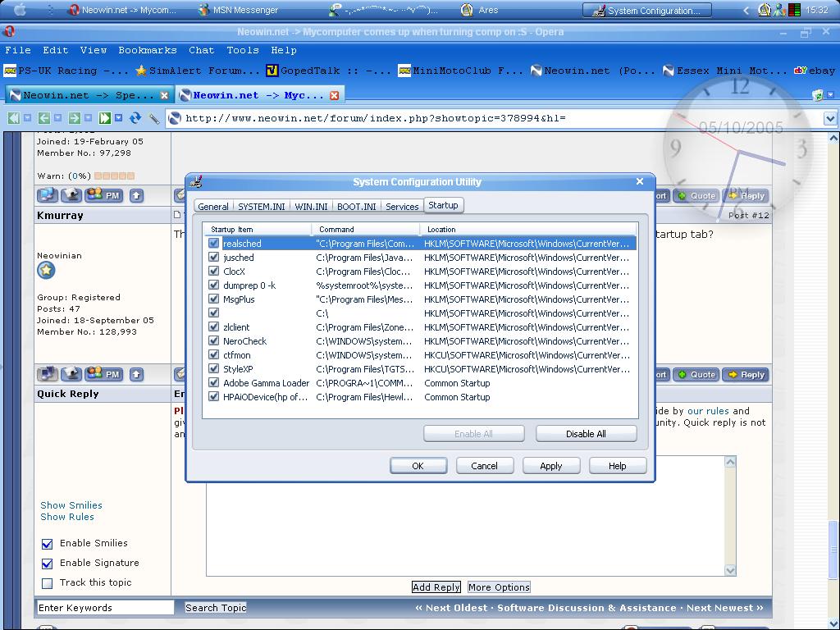Click the reload page icon
Viewport: 840px width, 630px height.
(135, 117)
